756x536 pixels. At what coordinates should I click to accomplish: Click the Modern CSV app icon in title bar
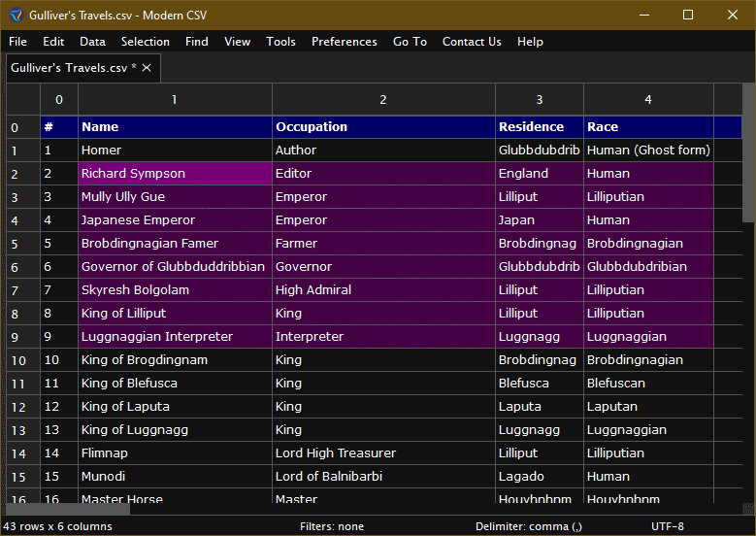click(x=16, y=15)
